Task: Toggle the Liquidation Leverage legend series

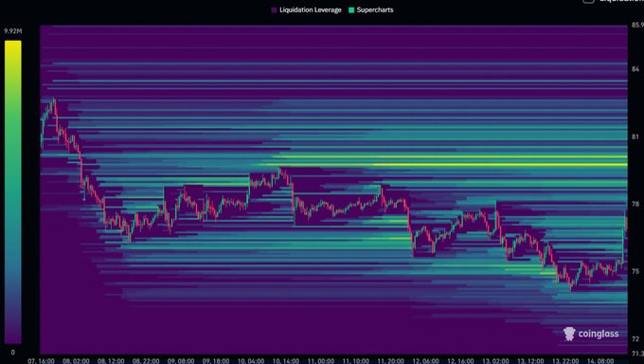Action: pyautogui.click(x=307, y=9)
